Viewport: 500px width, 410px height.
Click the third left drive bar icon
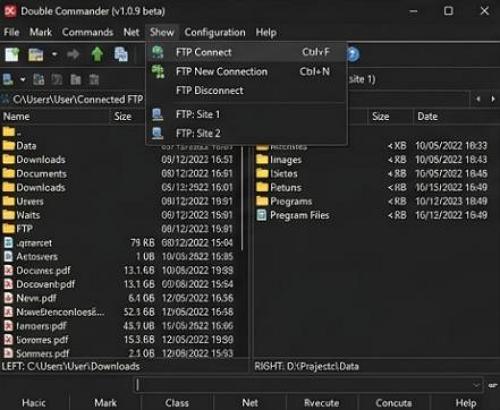click(x=57, y=80)
